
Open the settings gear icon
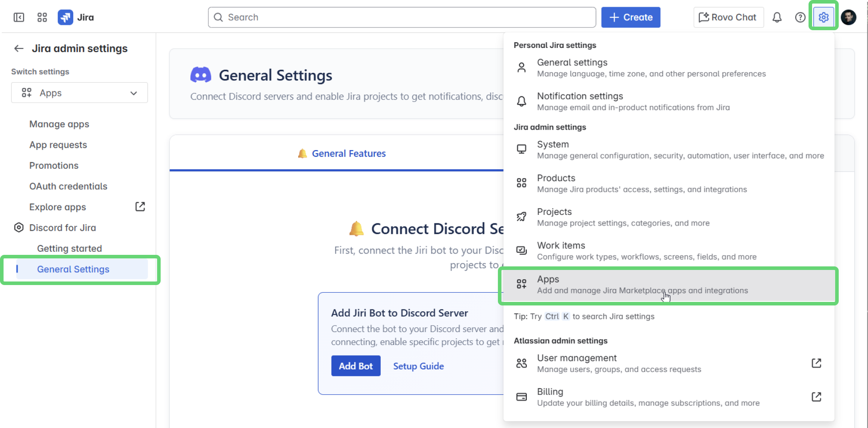pos(824,17)
